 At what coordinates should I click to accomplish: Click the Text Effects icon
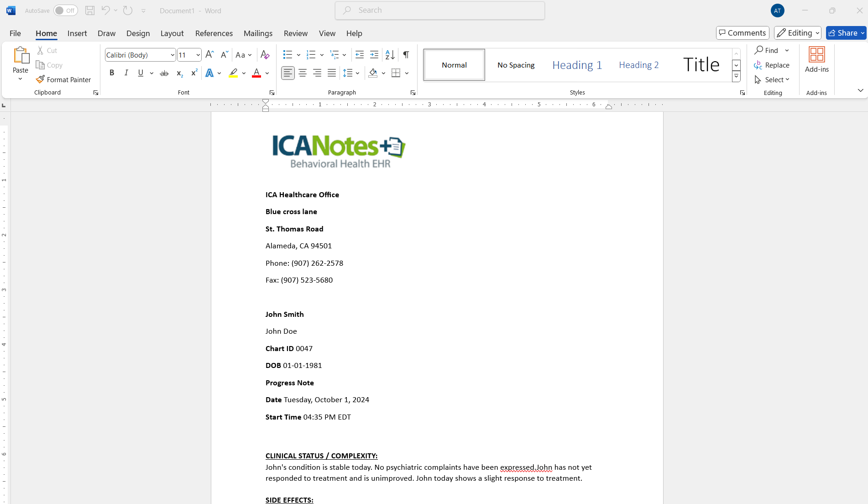tap(209, 73)
